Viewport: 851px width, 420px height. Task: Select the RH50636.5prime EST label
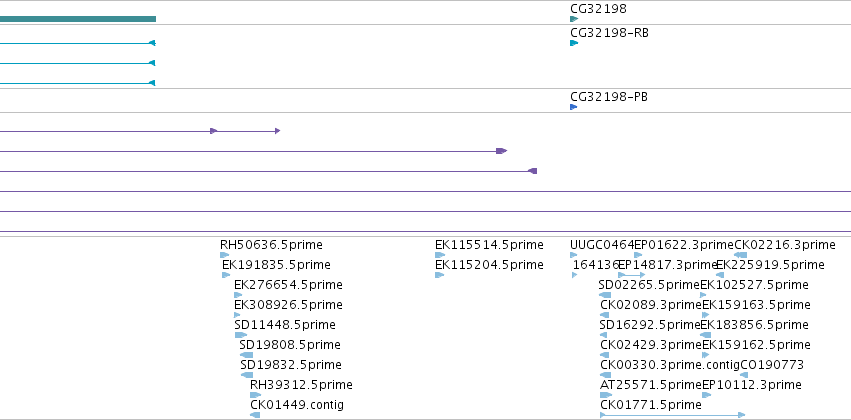tap(271, 245)
